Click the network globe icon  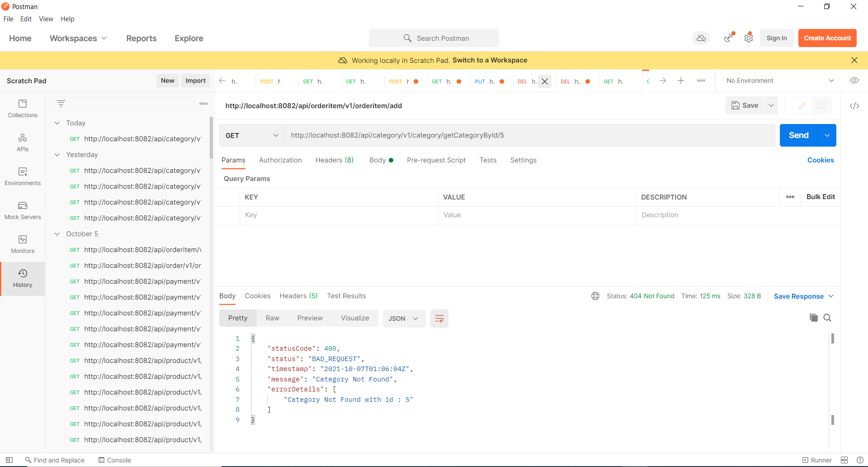[x=595, y=296]
